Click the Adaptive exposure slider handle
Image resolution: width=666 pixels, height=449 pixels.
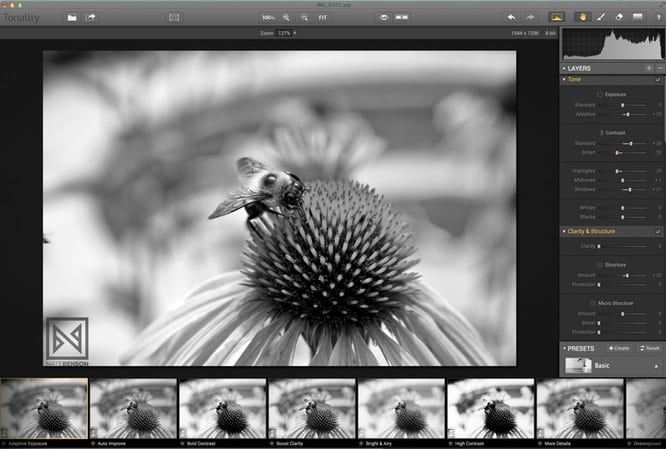pos(628,114)
